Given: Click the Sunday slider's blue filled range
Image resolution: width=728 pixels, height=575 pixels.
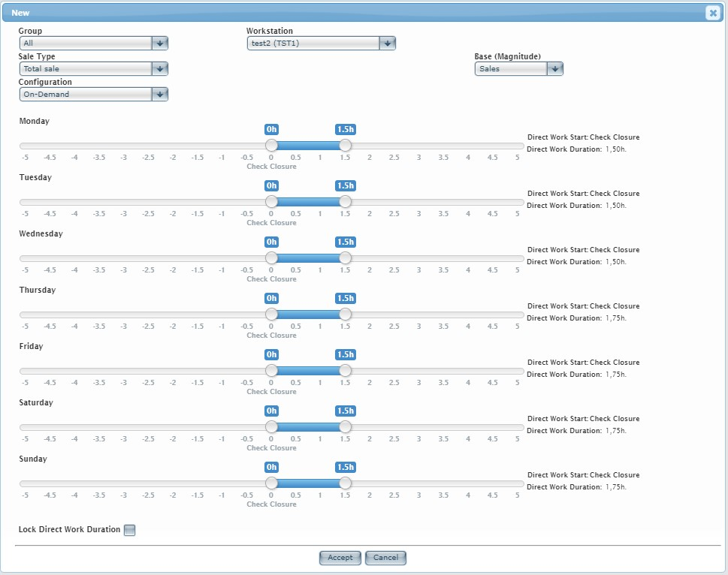Looking at the screenshot, I should (308, 483).
